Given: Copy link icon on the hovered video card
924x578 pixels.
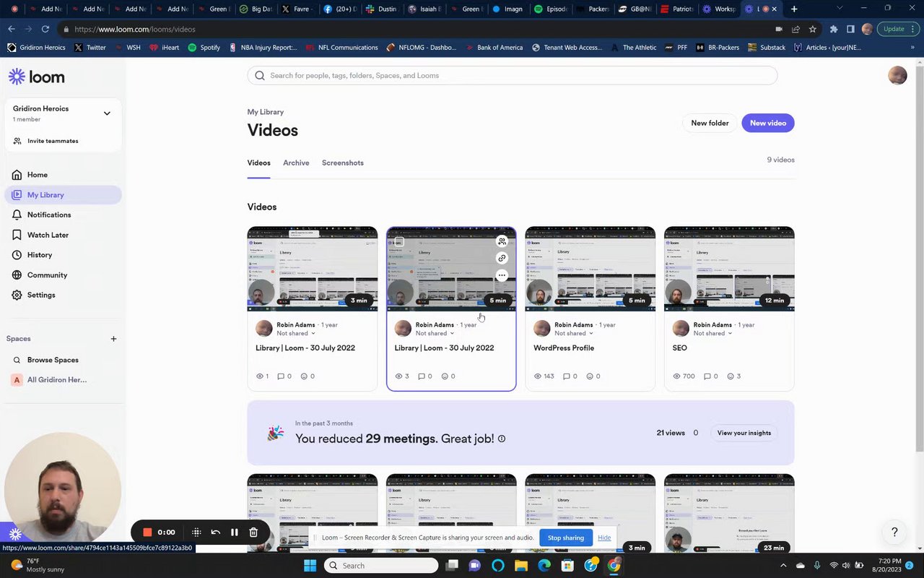Looking at the screenshot, I should pyautogui.click(x=502, y=258).
